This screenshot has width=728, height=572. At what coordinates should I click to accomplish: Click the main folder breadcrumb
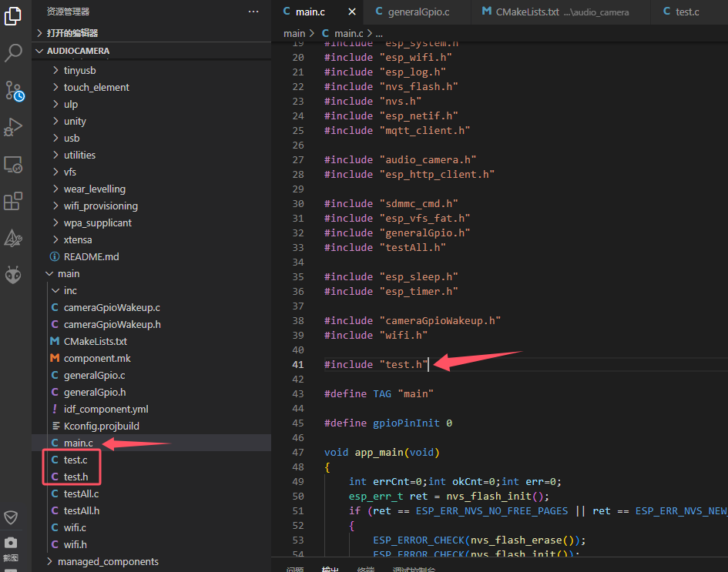tap(294, 33)
